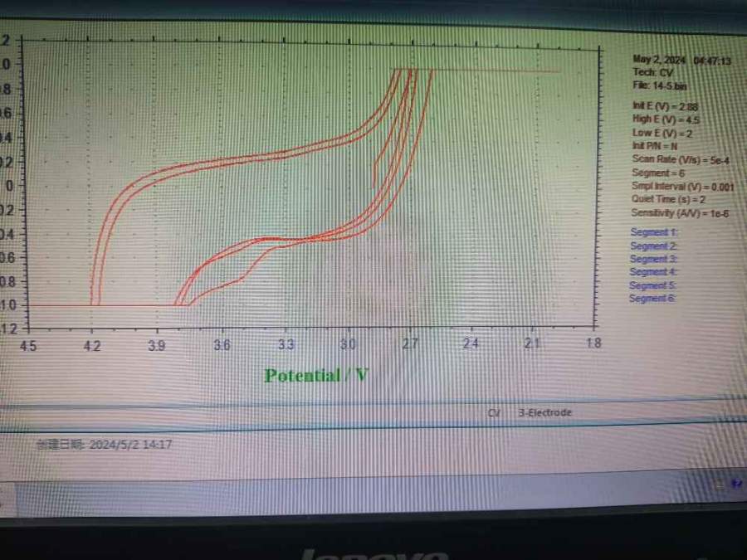Screen dimensions: 747x560
Task: Select the 'Segment 4:' entry
Action: (652, 272)
